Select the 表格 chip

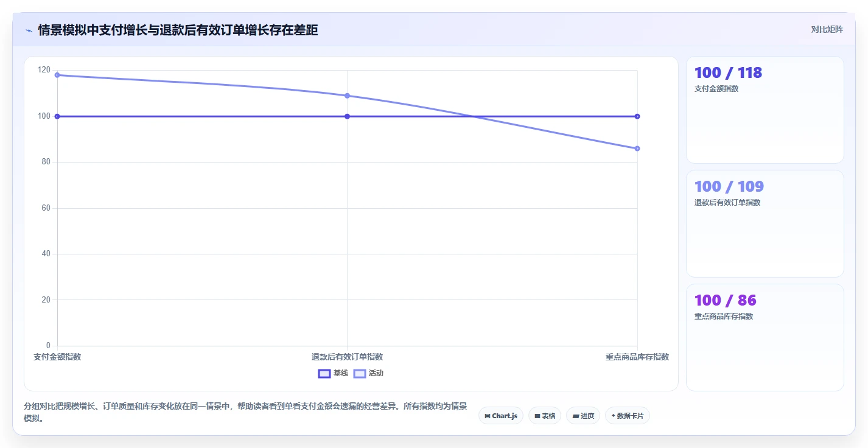(x=545, y=416)
